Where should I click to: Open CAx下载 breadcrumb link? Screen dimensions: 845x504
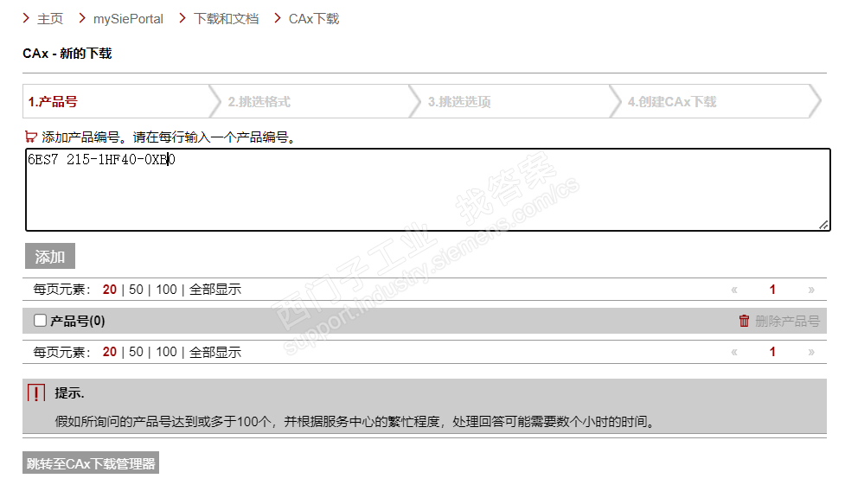314,19
